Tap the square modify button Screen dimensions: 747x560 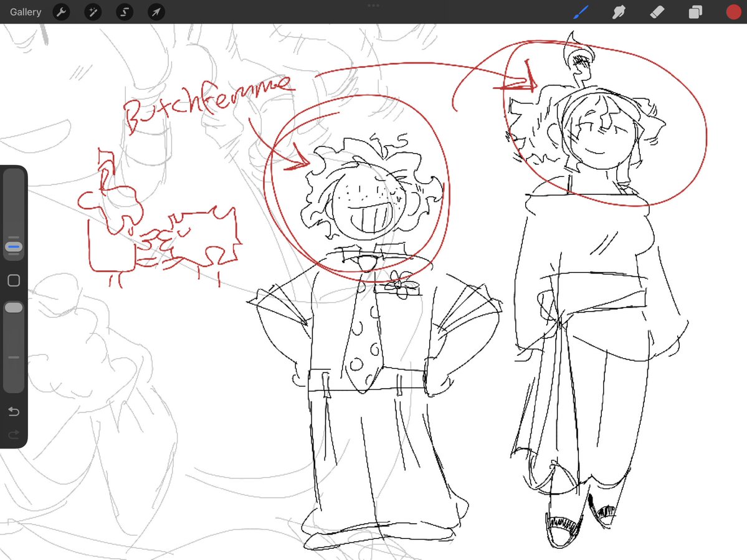pyautogui.click(x=14, y=280)
